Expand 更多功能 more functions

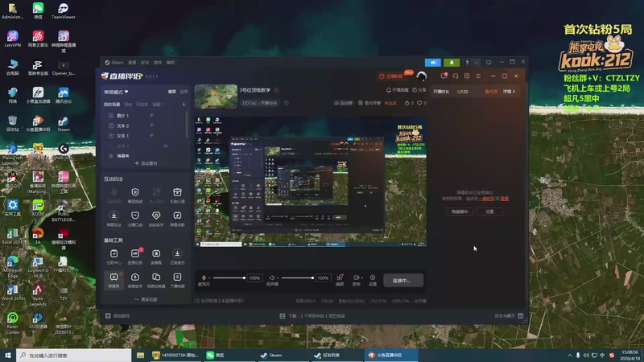tap(146, 299)
